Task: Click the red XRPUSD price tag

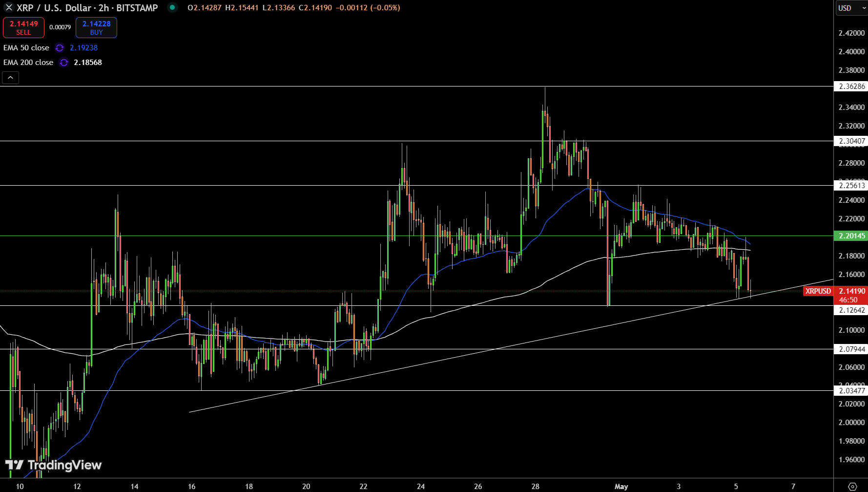Action: (x=818, y=291)
